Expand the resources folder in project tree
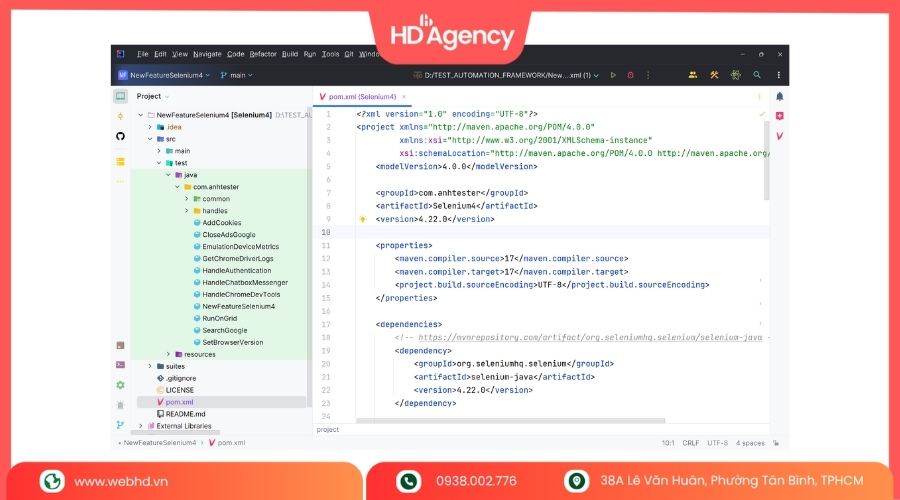This screenshot has height=500, width=900. point(170,354)
